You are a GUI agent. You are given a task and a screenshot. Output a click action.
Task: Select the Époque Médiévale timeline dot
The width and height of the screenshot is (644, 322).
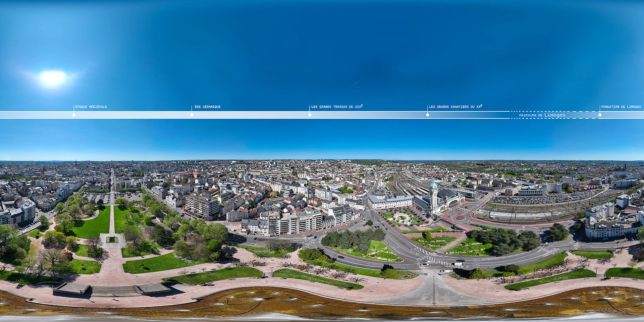tap(74, 115)
